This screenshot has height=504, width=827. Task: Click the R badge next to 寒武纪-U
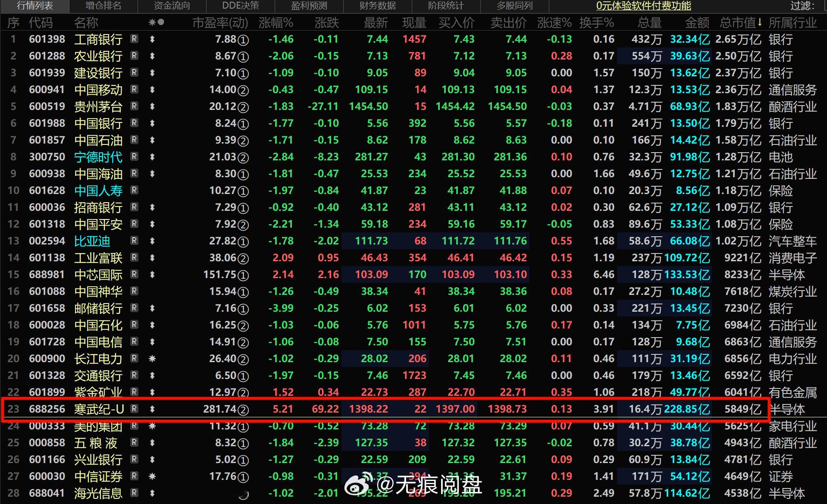134,409
